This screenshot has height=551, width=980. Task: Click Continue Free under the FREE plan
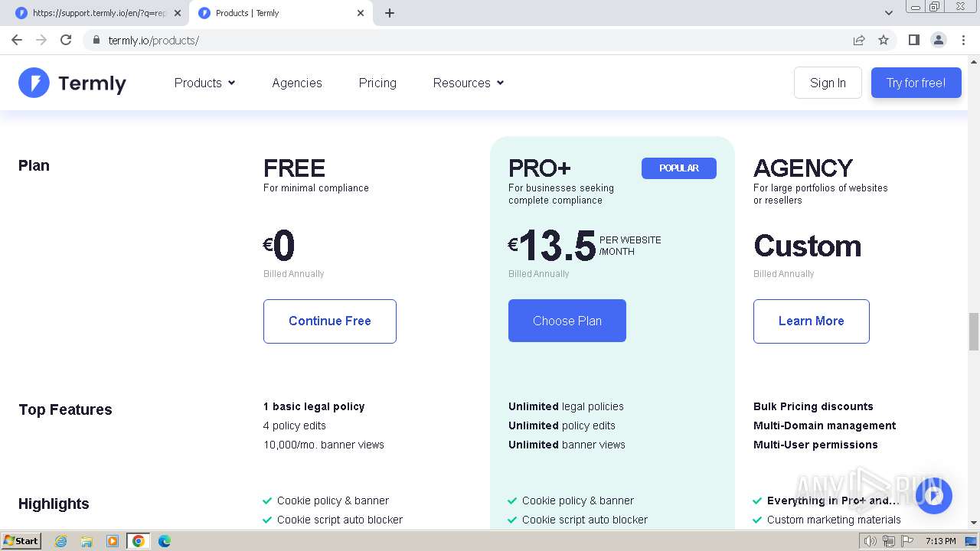[330, 321]
